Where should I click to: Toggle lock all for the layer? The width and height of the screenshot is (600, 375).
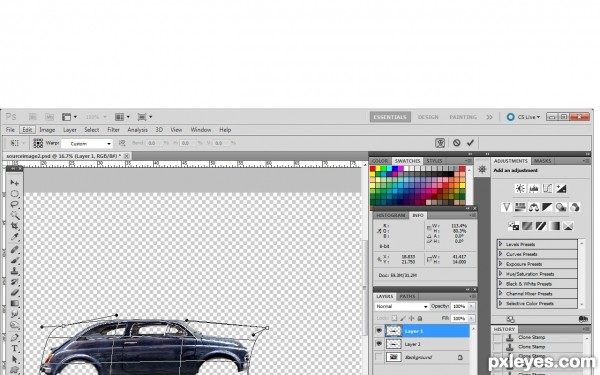(420, 318)
